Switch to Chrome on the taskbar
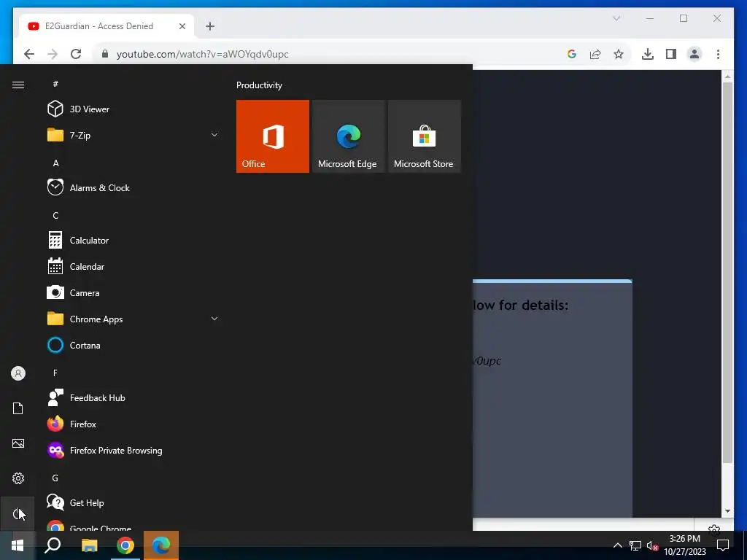 125,545
